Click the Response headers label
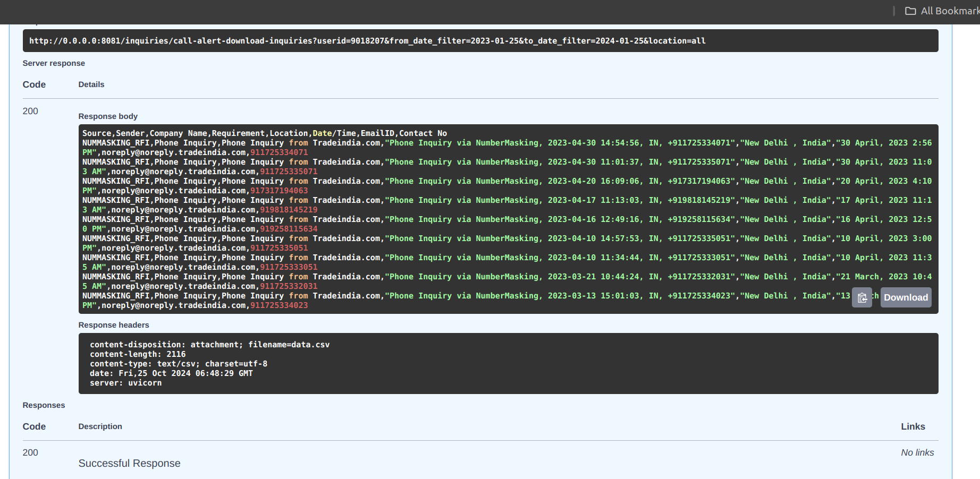This screenshot has height=479, width=980. tap(114, 325)
